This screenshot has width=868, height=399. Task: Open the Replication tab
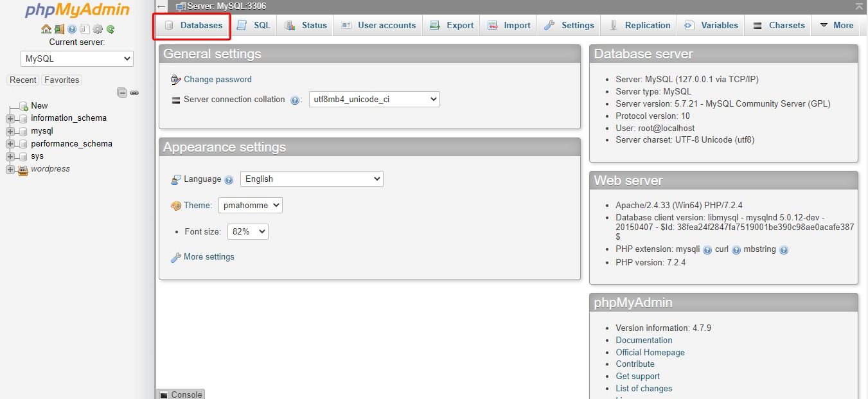coord(639,25)
